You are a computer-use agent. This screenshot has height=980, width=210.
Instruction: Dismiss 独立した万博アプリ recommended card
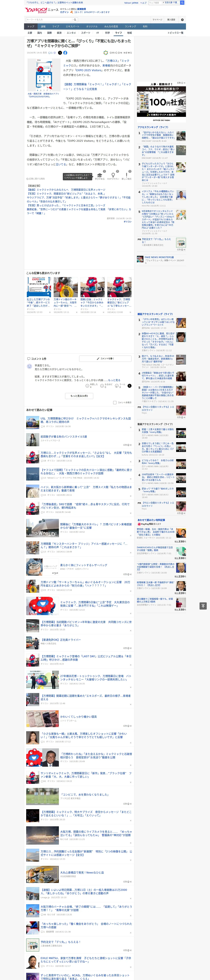tap(50, 312)
